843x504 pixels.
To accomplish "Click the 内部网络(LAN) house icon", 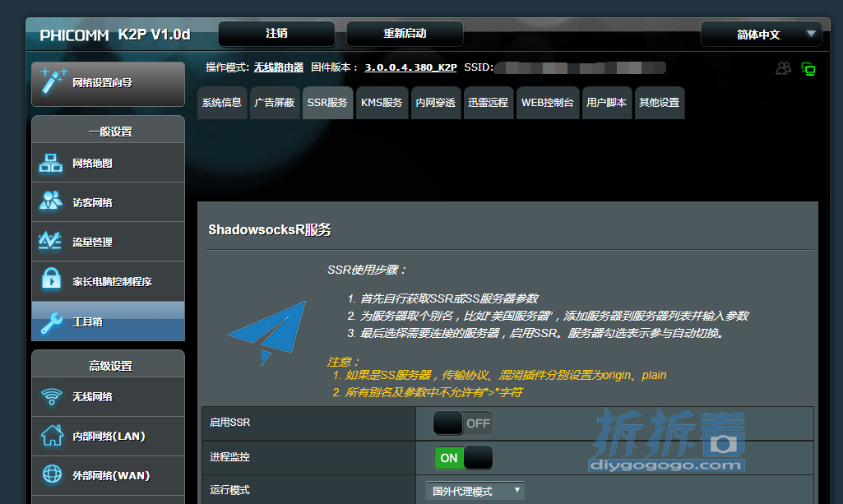I will [52, 435].
